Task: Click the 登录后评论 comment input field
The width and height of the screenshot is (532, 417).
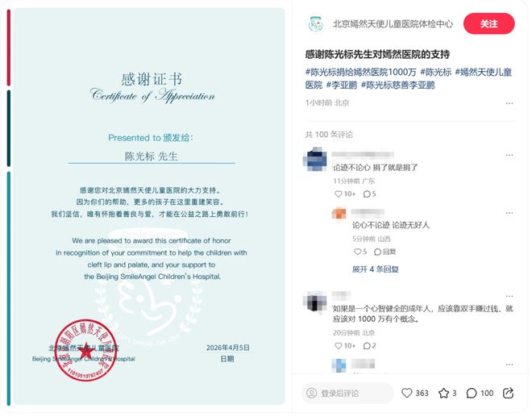Action: tap(347, 393)
